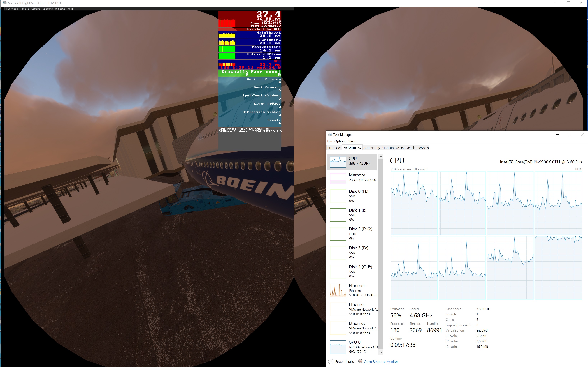Switch to the Processes tab

334,148
